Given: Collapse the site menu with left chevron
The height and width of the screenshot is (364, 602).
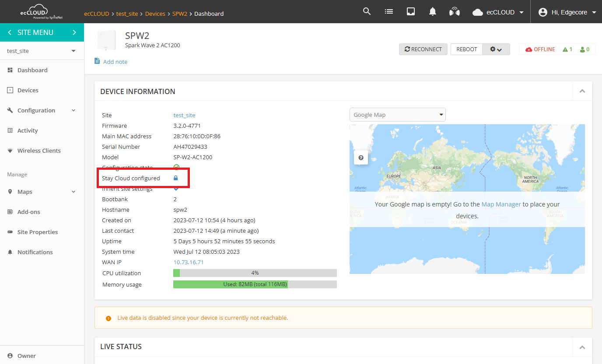Looking at the screenshot, I should 10,32.
